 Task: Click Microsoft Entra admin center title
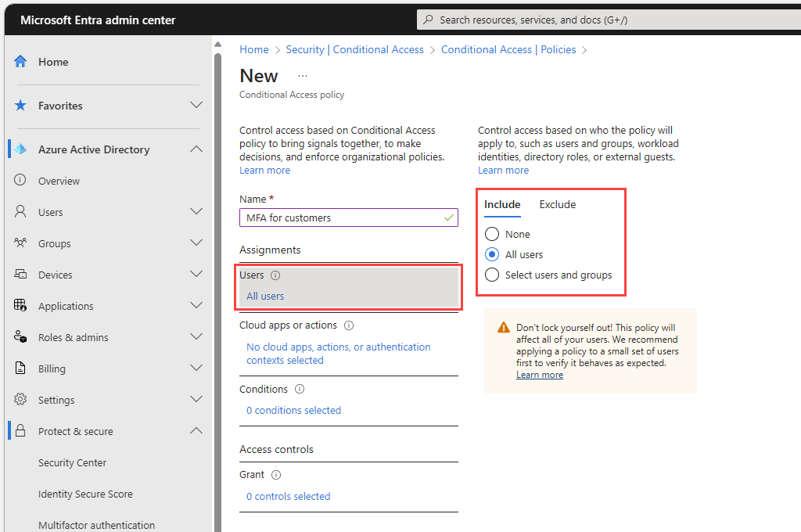[98, 20]
